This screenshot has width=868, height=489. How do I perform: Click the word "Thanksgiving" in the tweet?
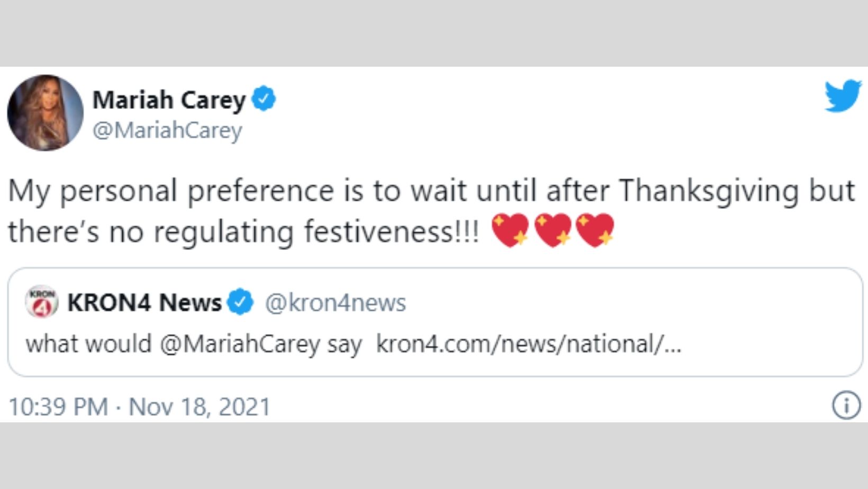pyautogui.click(x=709, y=191)
